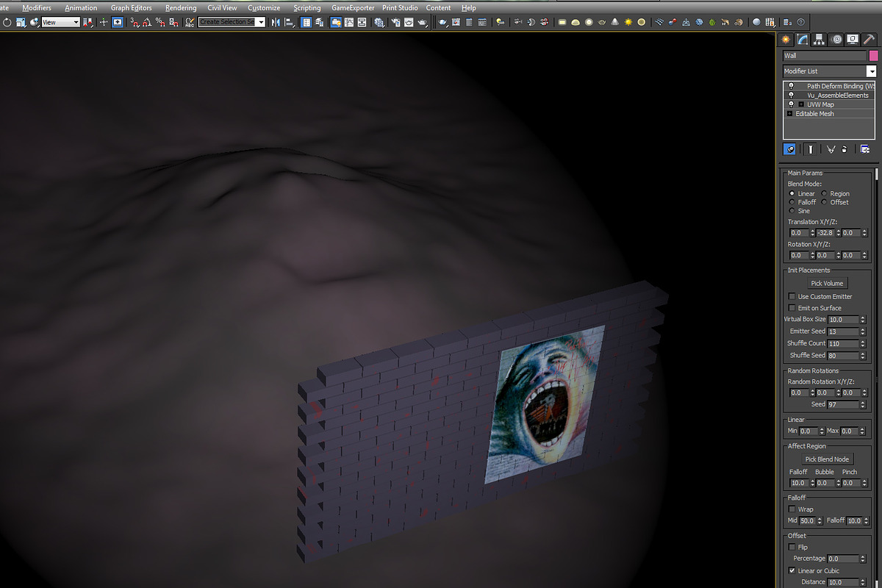Collapse the Affect Region rollout
This screenshot has height=588, width=882.
pyautogui.click(x=806, y=446)
